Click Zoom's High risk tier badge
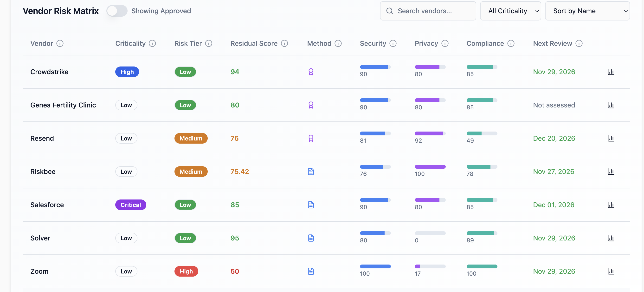644x292 pixels. 186,271
